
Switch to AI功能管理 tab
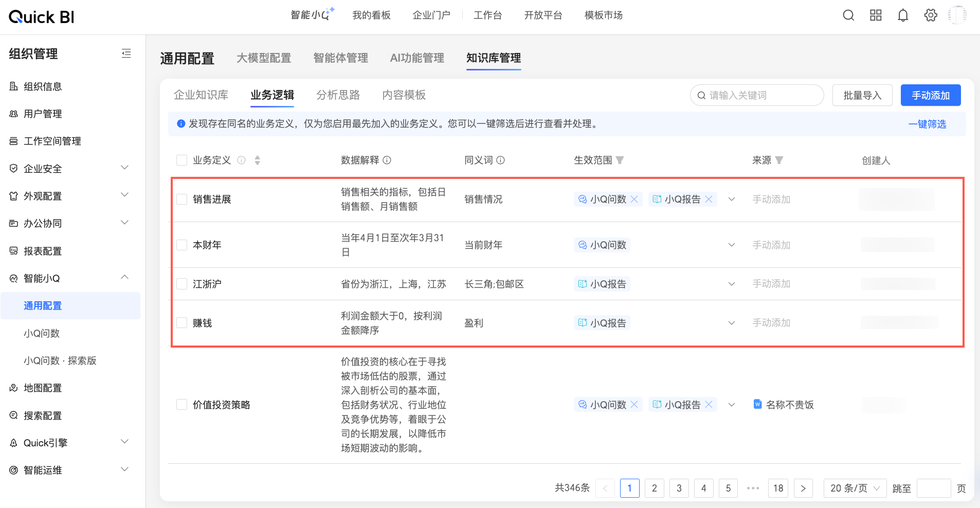tap(417, 58)
